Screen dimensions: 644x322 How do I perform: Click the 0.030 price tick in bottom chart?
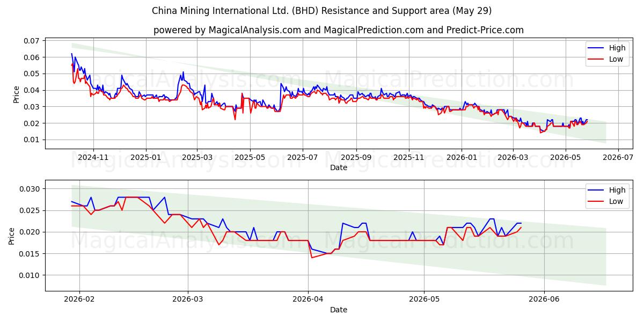click(x=31, y=189)
